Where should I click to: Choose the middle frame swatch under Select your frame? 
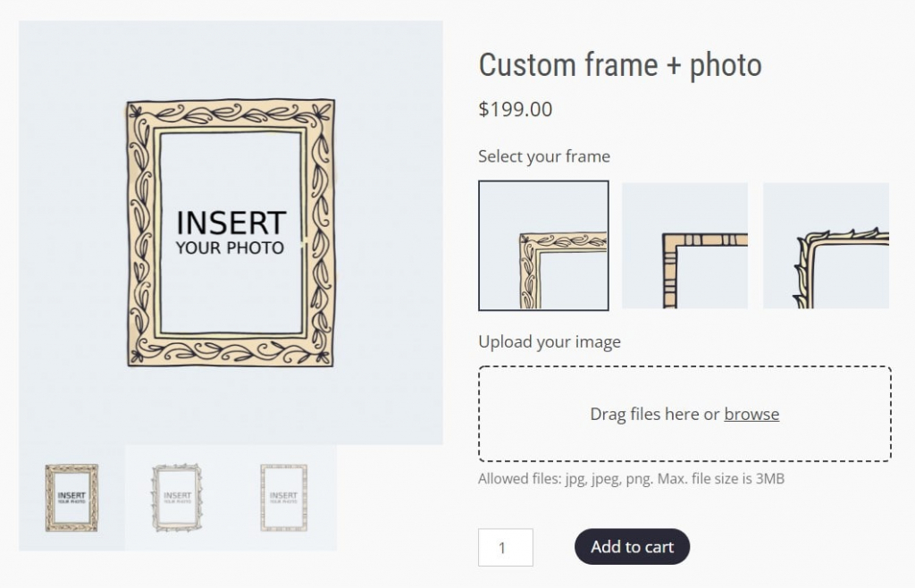click(684, 245)
